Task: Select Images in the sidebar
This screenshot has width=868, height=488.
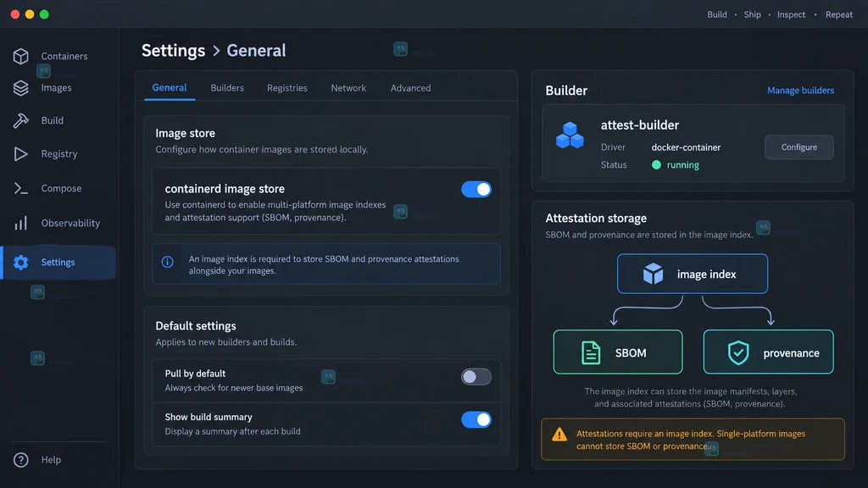Action: coord(58,88)
